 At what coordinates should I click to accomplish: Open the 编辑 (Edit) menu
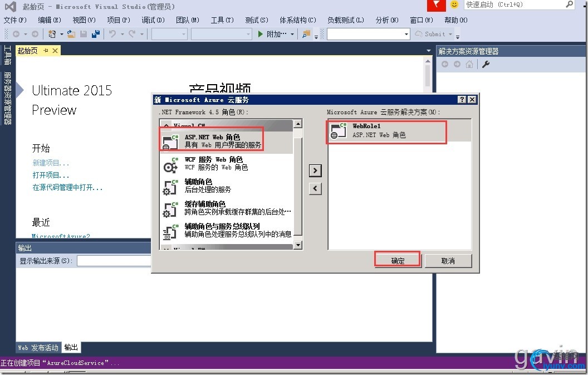(x=50, y=20)
